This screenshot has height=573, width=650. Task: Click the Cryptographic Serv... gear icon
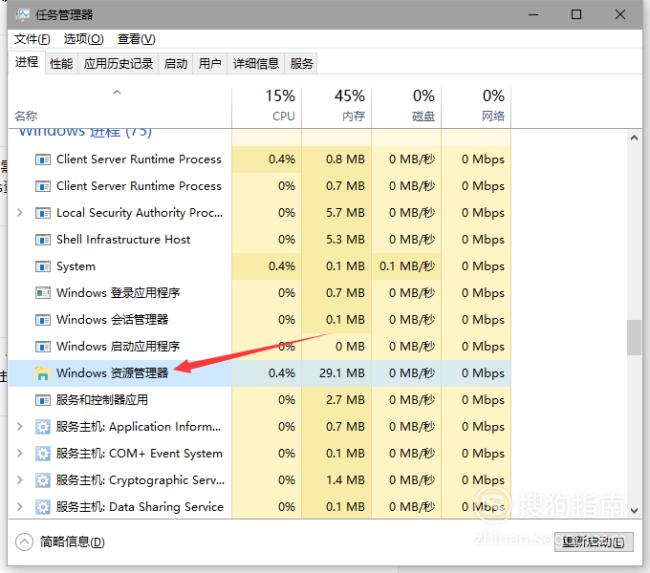[x=43, y=480]
